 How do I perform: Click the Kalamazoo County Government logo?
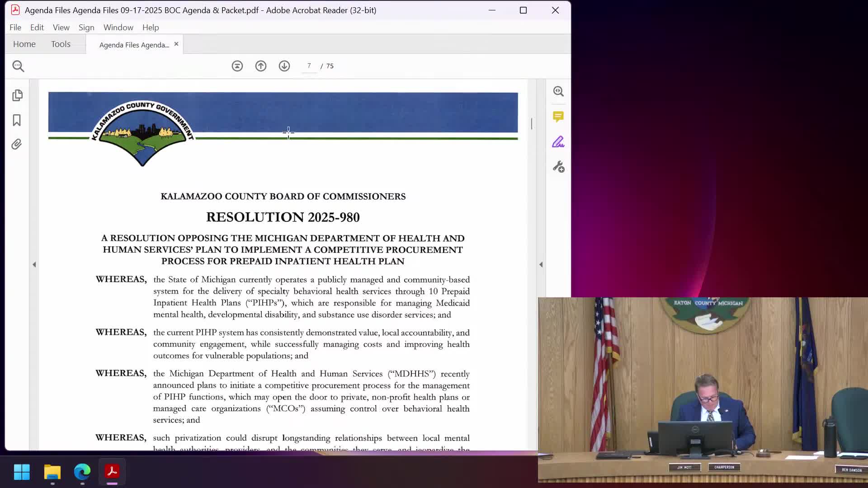click(x=143, y=133)
